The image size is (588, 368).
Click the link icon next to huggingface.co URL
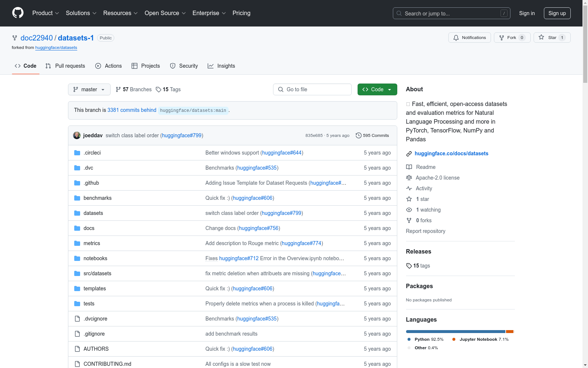pos(409,154)
